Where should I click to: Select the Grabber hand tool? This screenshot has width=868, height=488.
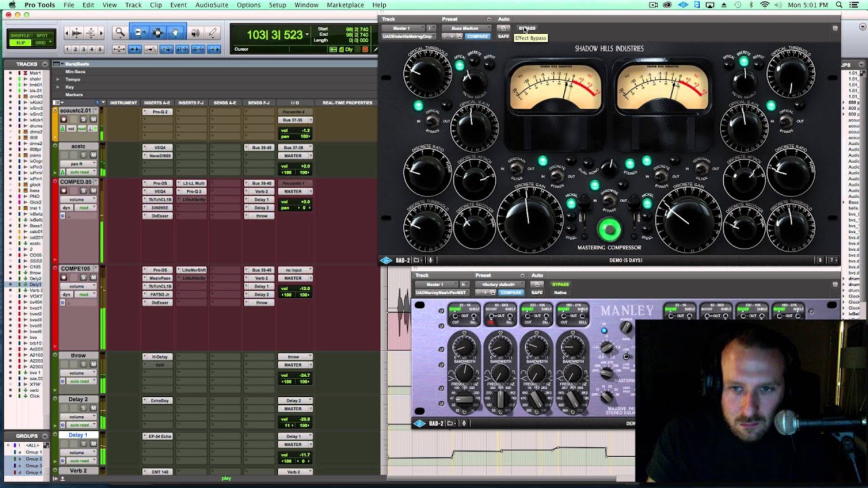pos(175,33)
